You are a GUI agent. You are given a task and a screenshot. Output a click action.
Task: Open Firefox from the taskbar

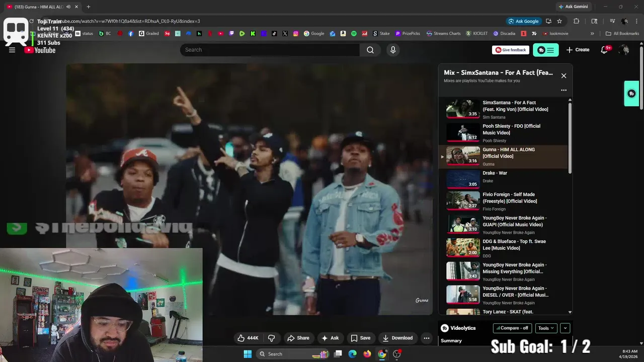click(367, 354)
